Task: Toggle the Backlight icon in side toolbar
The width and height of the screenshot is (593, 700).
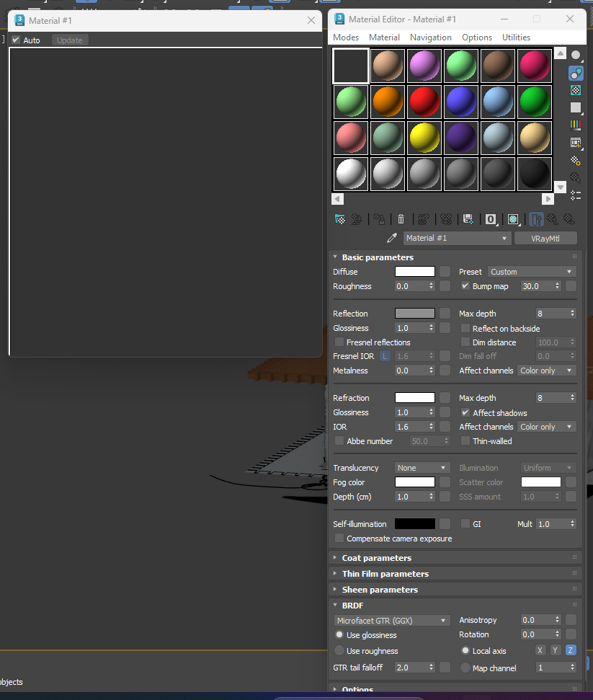Action: 576,73
